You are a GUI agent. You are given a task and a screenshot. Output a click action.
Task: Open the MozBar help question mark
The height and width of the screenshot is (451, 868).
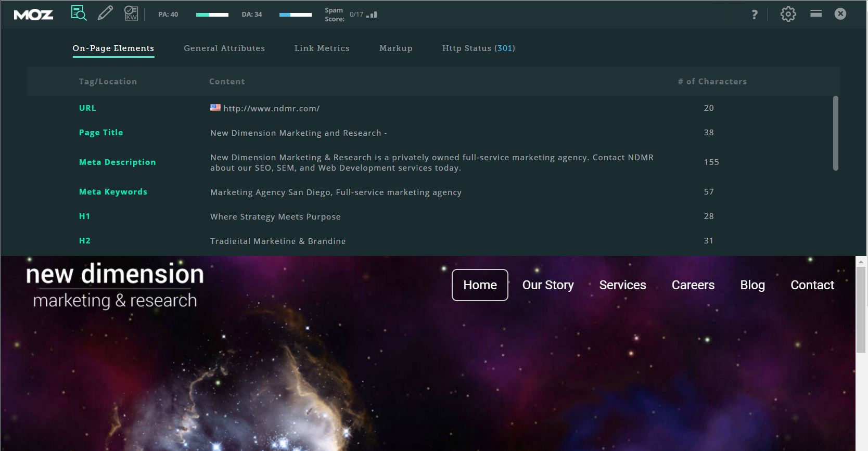click(755, 15)
